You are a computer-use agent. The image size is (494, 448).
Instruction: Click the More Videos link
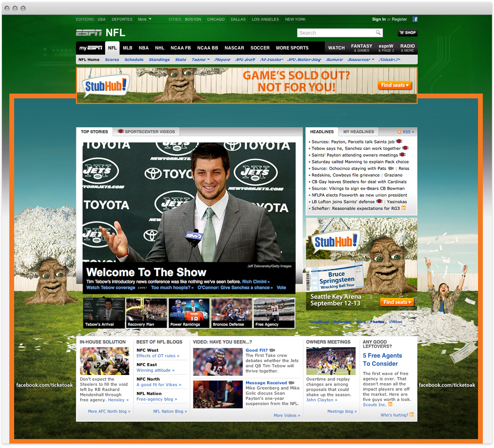tap(287, 416)
